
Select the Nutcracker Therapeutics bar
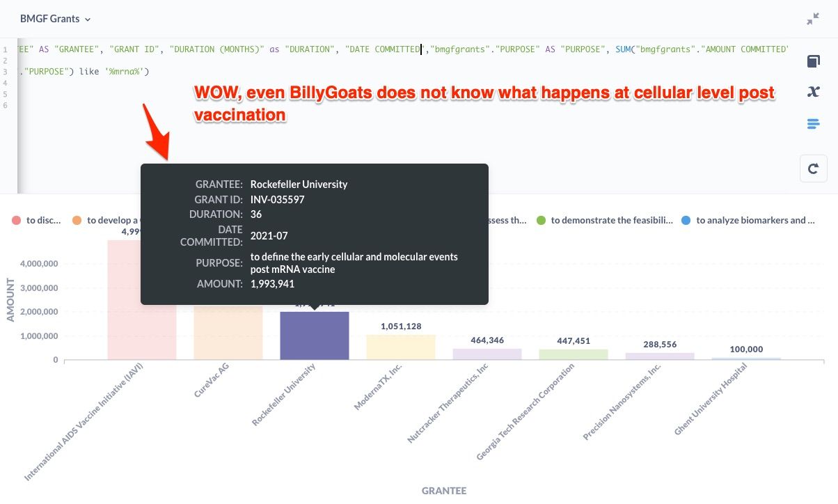click(487, 354)
